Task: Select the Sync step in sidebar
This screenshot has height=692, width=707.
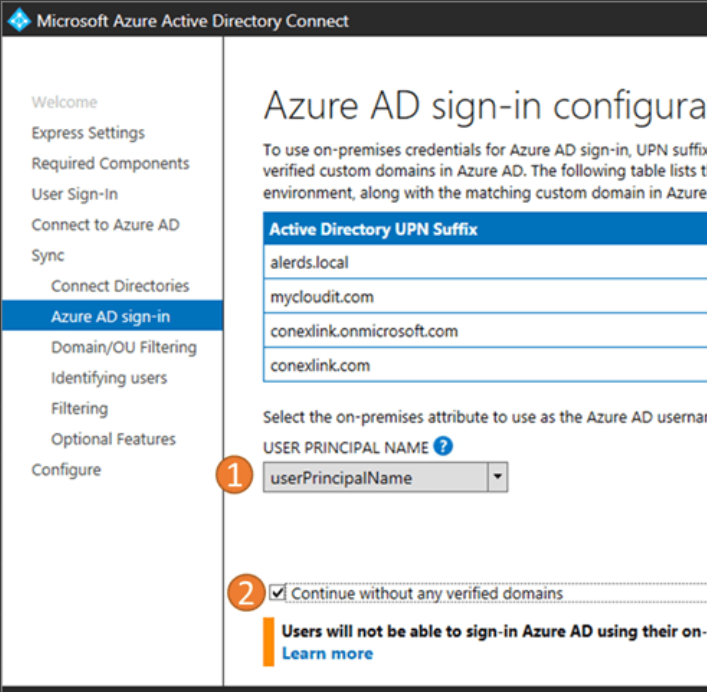Action: point(48,256)
